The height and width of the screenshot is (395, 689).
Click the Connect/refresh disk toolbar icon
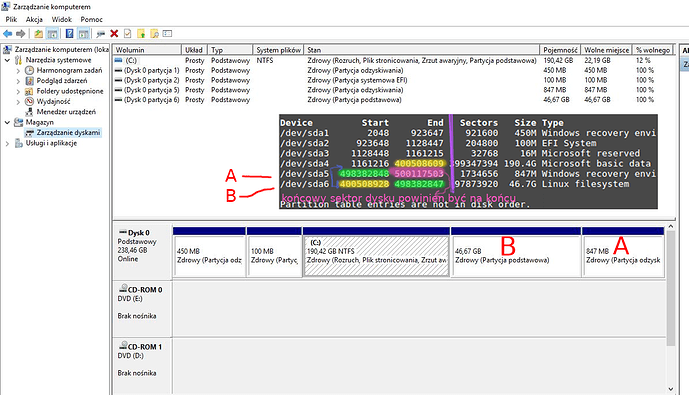[x=101, y=34]
